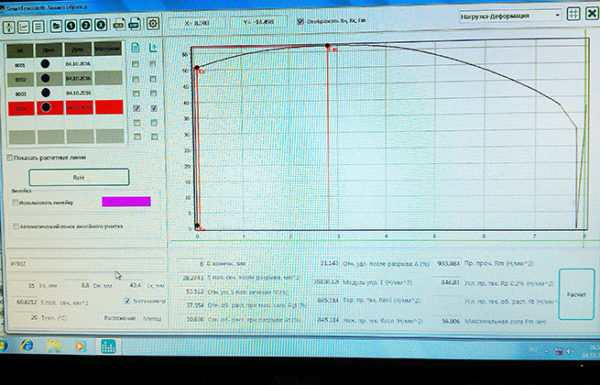Click the green export arrow icon above checkboxes

(x=153, y=47)
